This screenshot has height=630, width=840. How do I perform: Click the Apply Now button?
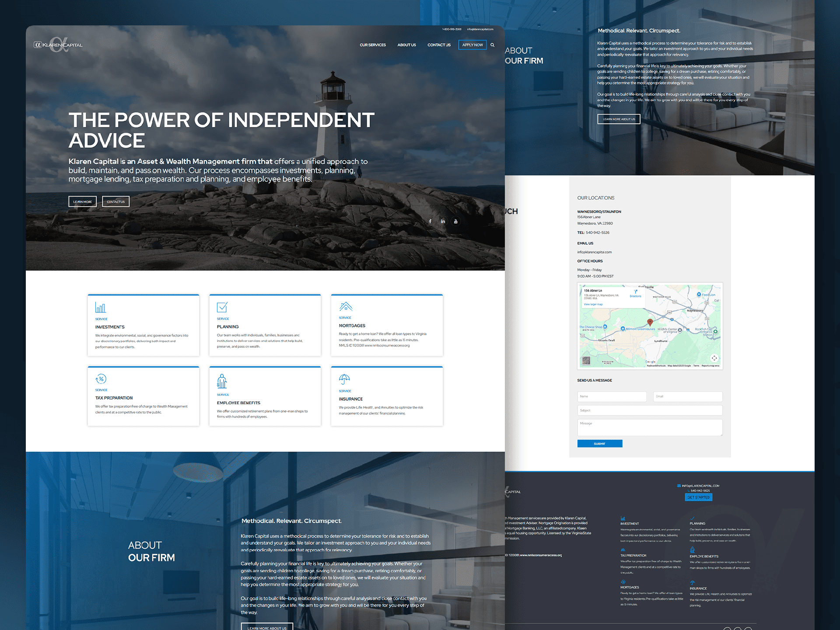472,45
